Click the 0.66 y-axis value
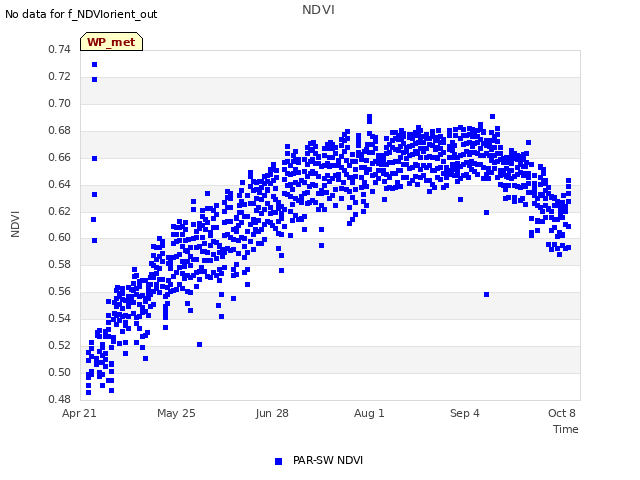 59,157
